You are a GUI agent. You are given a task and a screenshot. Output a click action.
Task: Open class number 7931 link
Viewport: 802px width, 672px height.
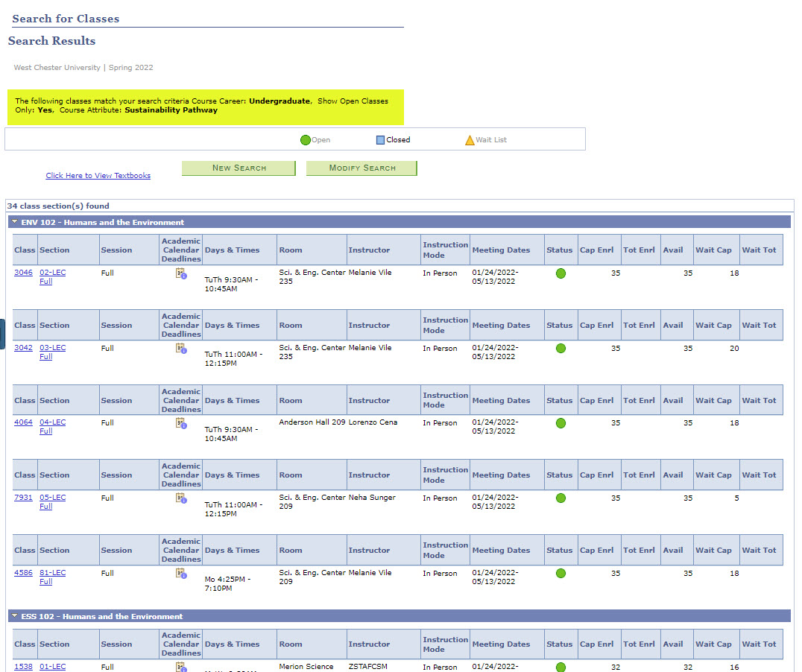point(23,498)
